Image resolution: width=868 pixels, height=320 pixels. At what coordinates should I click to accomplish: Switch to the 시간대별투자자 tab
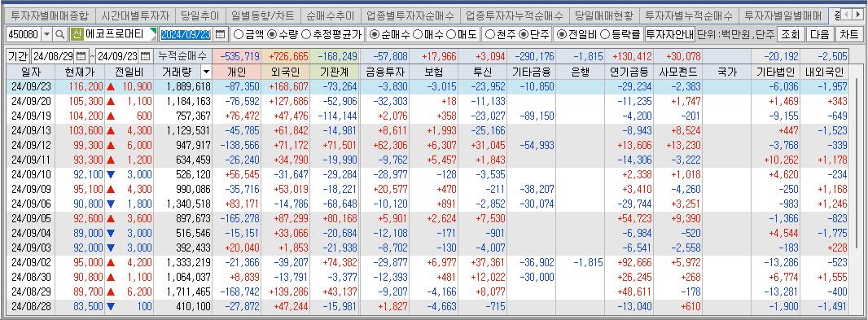pos(136,16)
